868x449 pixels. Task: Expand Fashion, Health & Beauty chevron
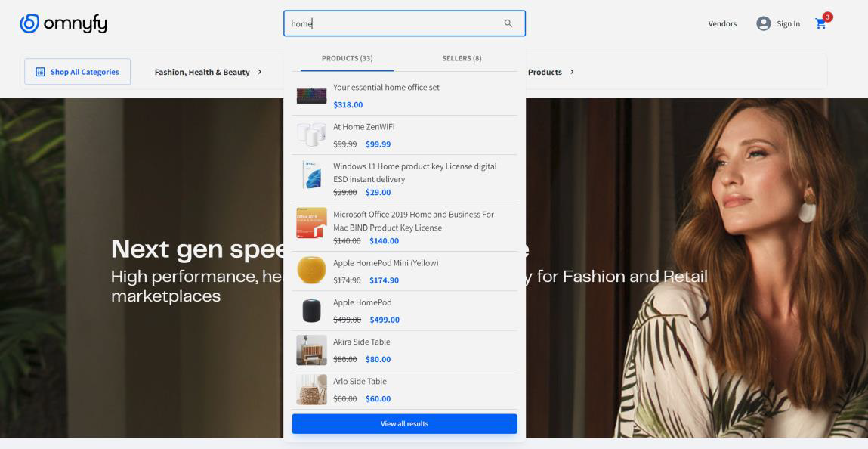click(260, 72)
